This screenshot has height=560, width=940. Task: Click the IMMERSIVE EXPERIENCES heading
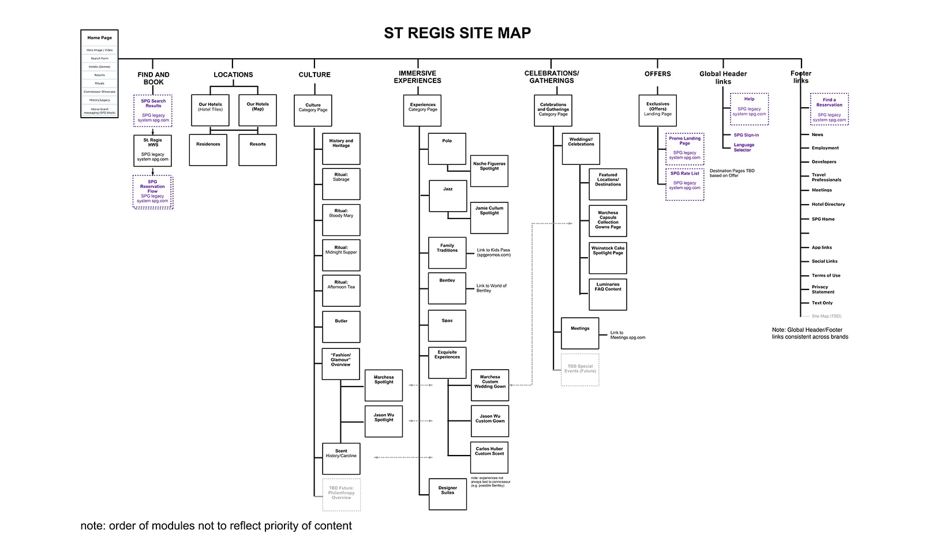(x=417, y=77)
